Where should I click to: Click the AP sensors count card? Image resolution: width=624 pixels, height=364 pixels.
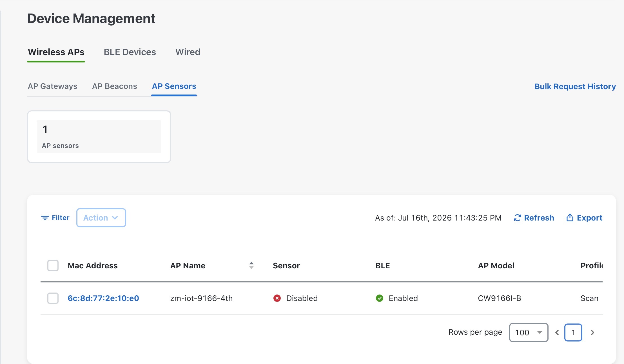pyautogui.click(x=99, y=137)
